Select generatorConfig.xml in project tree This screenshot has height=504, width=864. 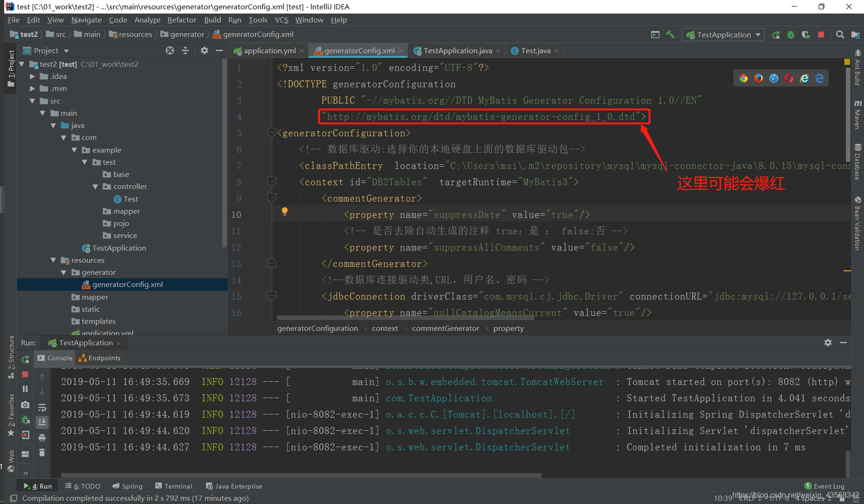(122, 284)
